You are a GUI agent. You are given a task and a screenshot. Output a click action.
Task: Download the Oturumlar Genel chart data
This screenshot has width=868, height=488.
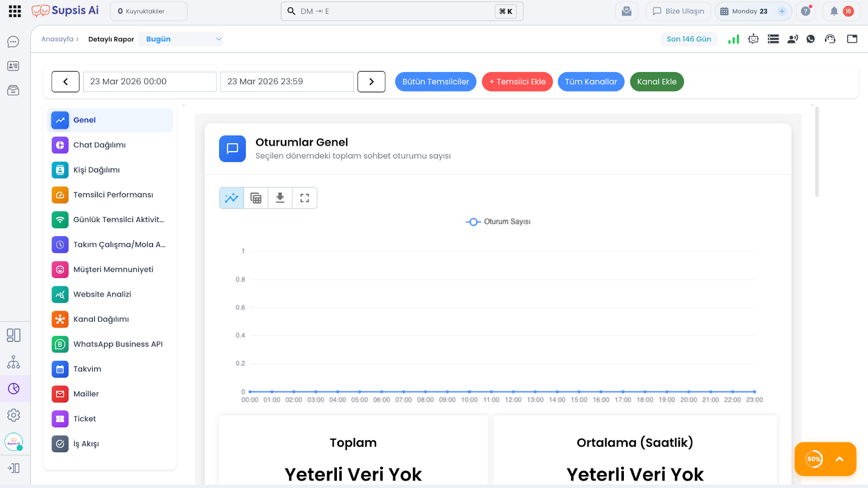(x=280, y=198)
